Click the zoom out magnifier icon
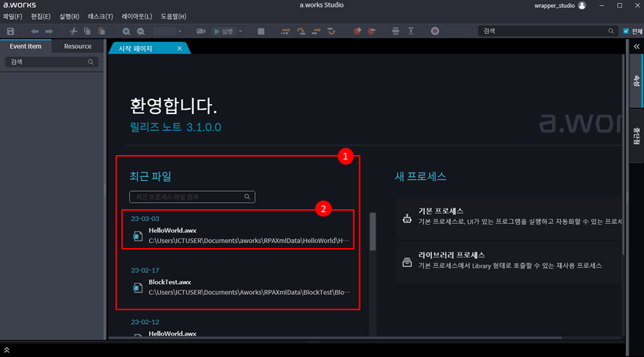The height and width of the screenshot is (357, 644). click(x=140, y=31)
